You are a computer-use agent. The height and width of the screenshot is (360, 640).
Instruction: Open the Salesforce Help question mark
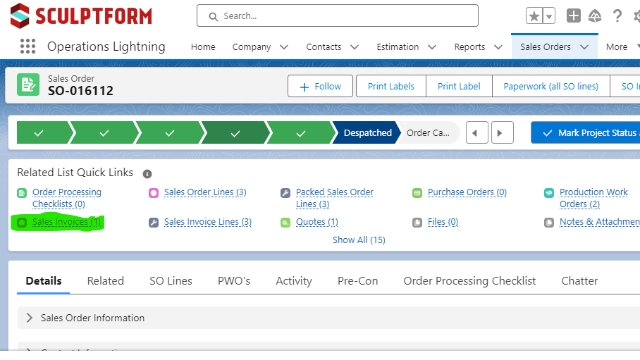617,16
